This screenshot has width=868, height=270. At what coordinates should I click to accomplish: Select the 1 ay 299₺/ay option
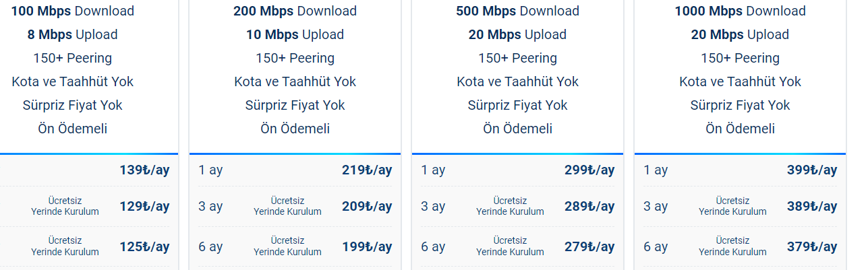tap(517, 170)
